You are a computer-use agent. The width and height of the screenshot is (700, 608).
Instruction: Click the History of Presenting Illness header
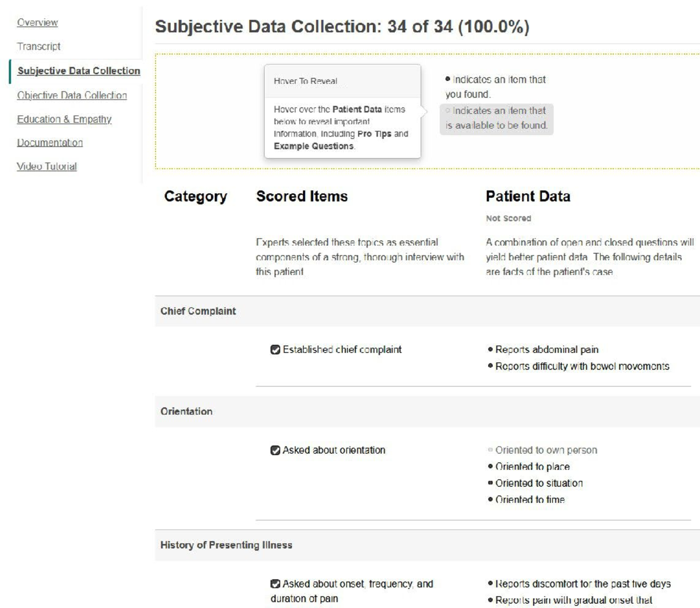pyautogui.click(x=226, y=546)
